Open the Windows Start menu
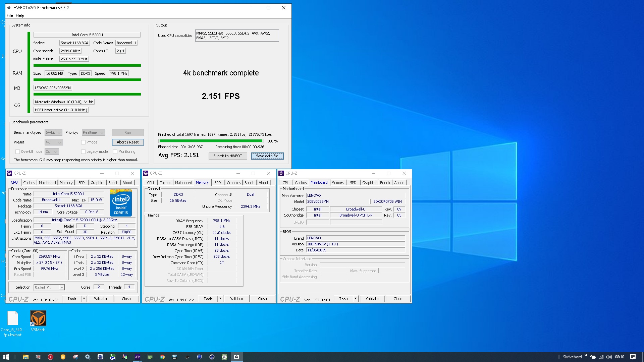The image size is (644, 362). (6, 357)
